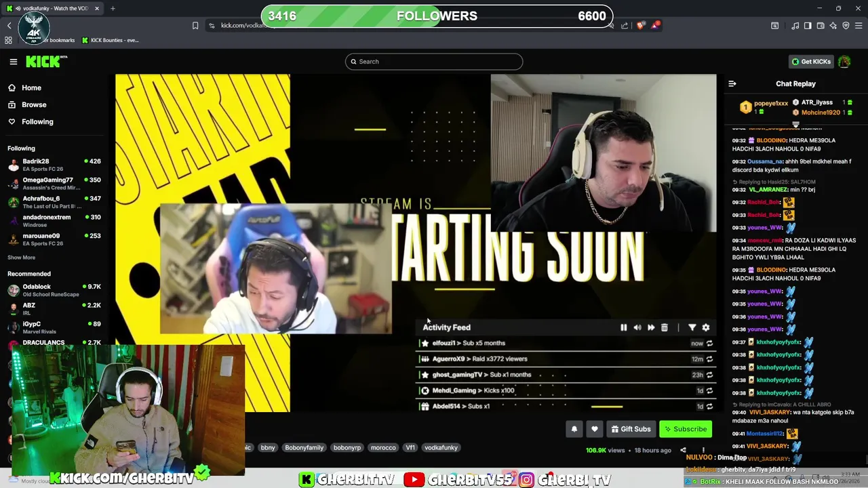Open a new browser tab
This screenshot has width=868, height=488.
[x=113, y=9]
